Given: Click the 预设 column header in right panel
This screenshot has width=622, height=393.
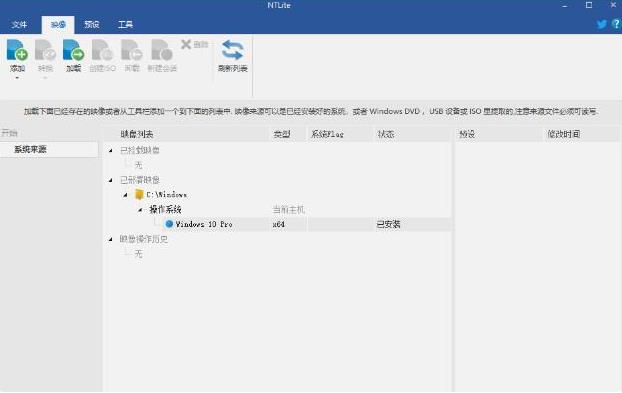Looking at the screenshot, I should click(x=499, y=134).
